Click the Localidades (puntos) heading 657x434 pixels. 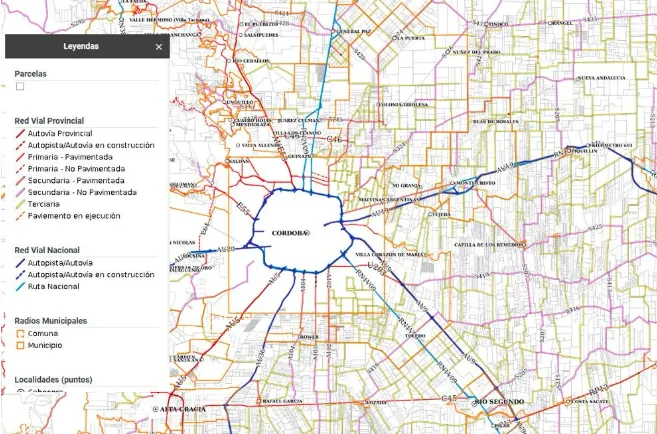coord(53,380)
